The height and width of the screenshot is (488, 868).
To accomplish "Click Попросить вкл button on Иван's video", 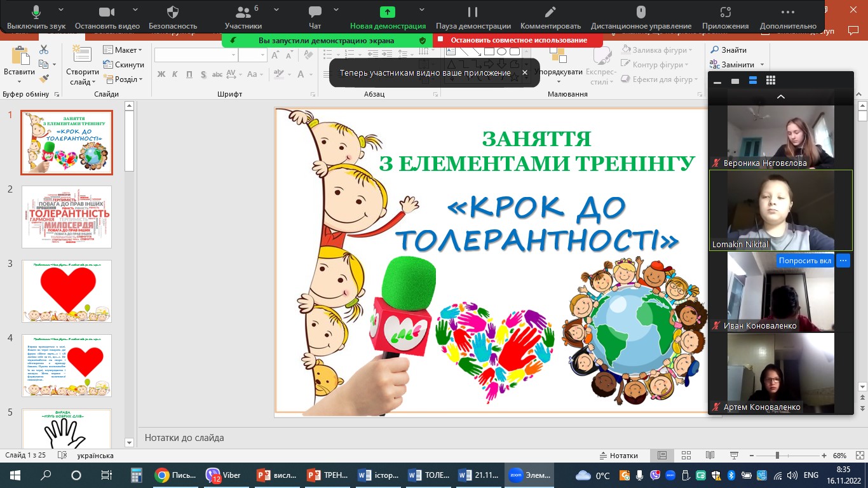I will tap(805, 261).
